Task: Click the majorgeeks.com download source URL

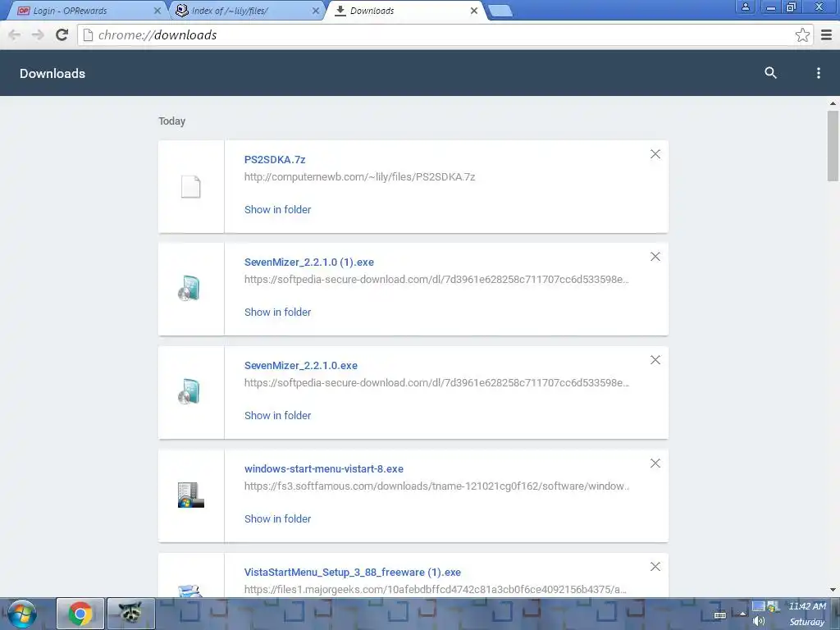Action: tap(435, 589)
